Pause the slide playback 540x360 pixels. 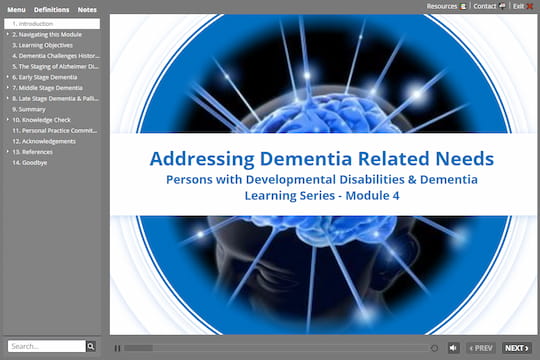117,348
